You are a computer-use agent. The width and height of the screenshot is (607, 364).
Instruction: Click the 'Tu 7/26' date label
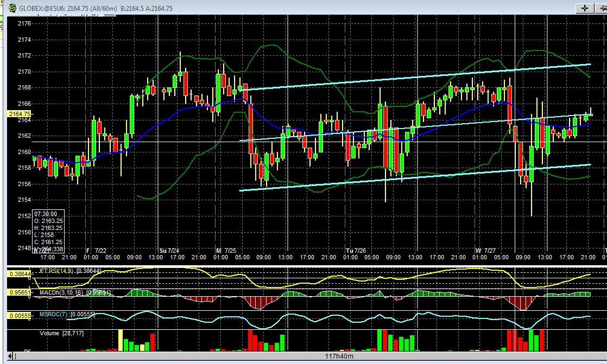356,251
